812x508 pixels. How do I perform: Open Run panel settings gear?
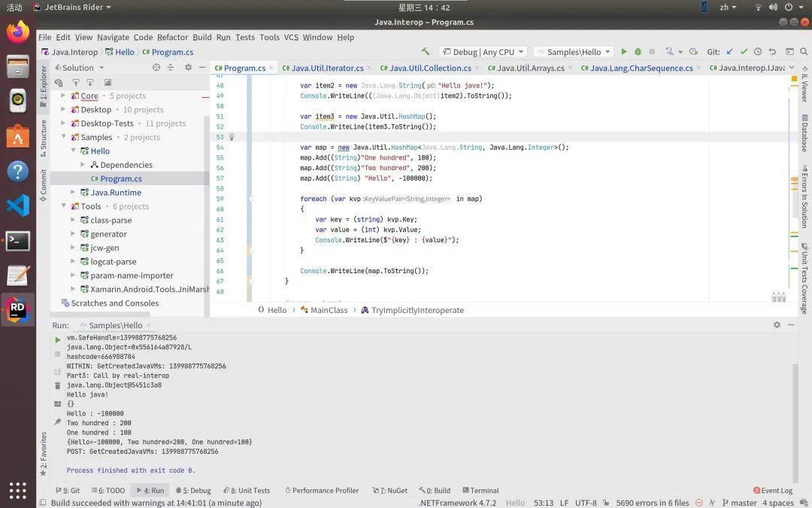777,324
